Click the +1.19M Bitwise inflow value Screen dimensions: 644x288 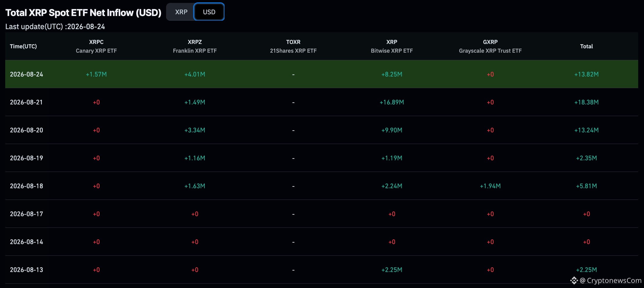392,158
